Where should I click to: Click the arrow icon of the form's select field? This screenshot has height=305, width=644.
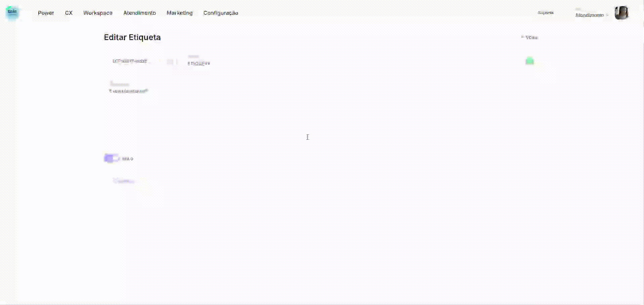pyautogui.click(x=170, y=62)
